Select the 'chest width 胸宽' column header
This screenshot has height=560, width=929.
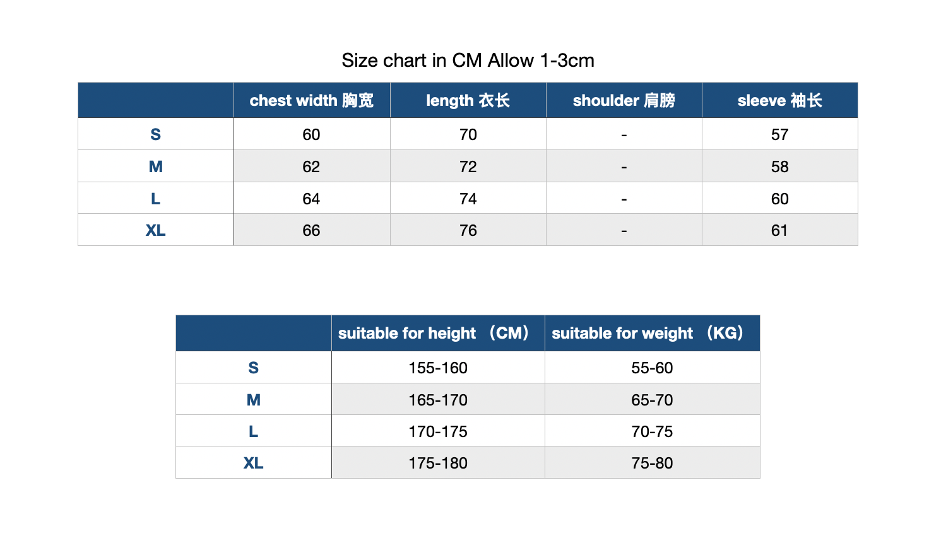312,100
